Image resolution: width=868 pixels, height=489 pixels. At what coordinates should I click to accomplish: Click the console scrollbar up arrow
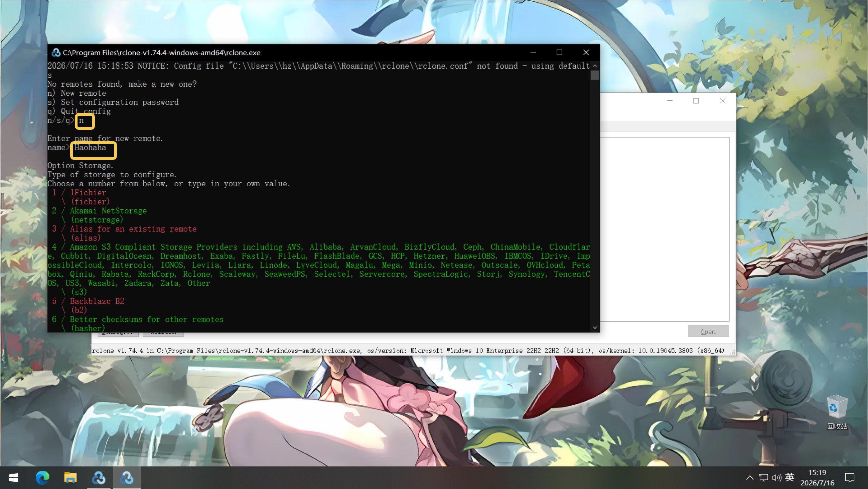coord(595,66)
